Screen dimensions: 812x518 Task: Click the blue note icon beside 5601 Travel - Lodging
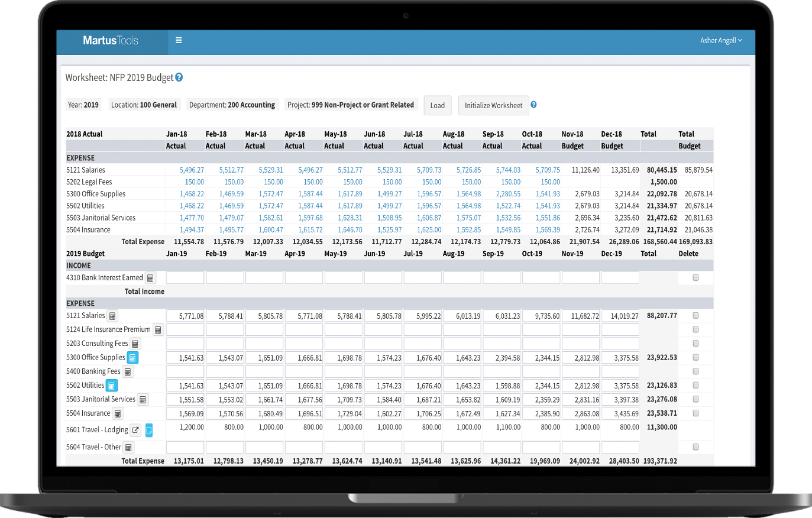148,430
